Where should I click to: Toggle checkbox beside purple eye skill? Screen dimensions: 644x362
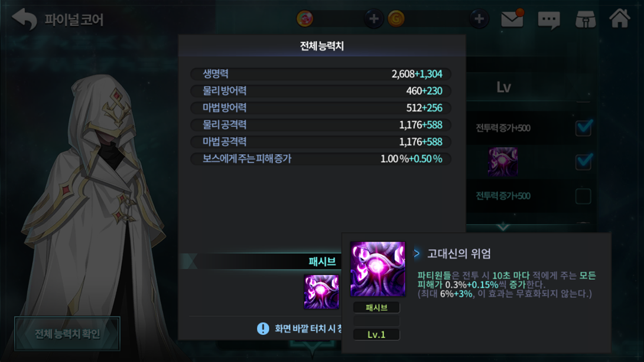pos(583,161)
